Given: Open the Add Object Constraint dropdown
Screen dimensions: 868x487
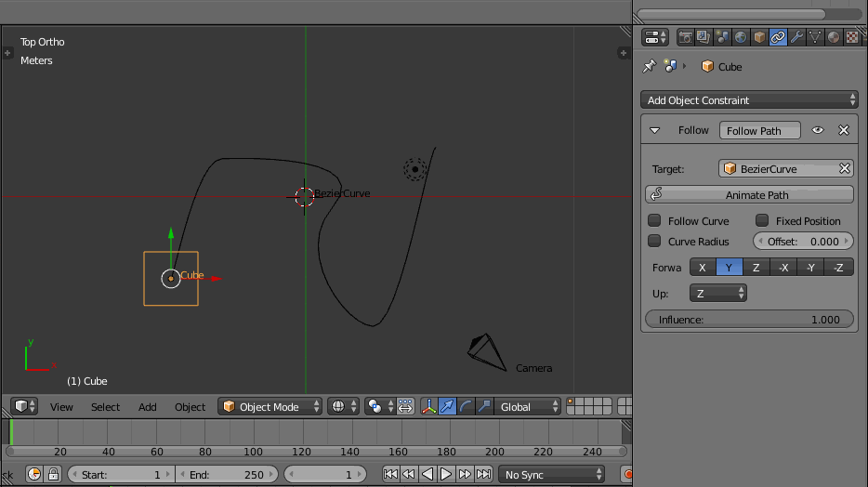Looking at the screenshot, I should [x=749, y=100].
